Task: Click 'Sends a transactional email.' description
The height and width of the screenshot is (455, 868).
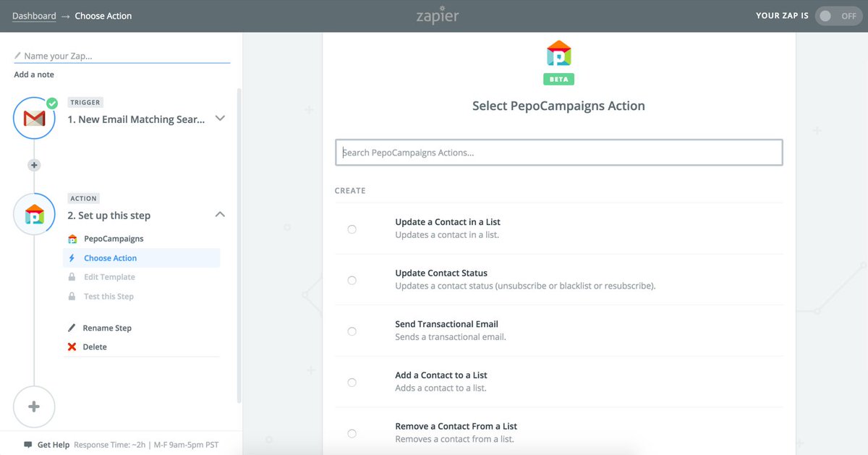Action: pyautogui.click(x=451, y=337)
